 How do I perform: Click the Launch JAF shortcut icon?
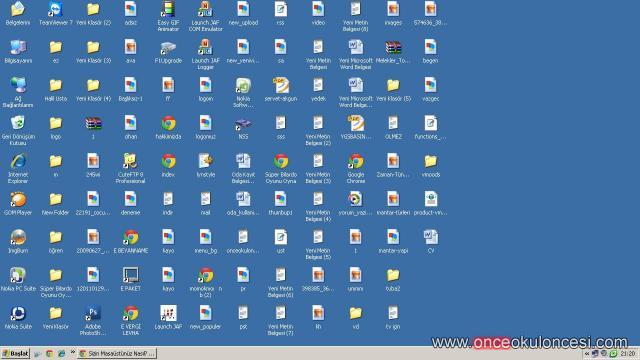(x=168, y=317)
